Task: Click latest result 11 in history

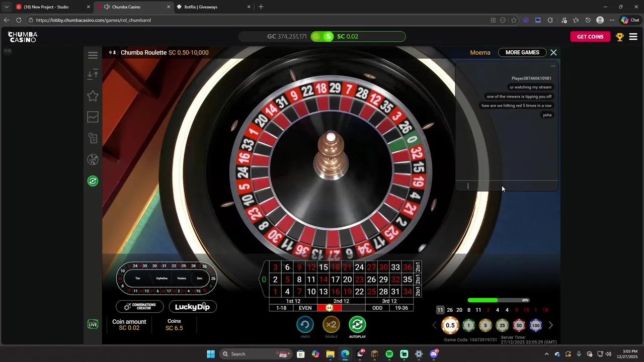Action: [x=440, y=310]
